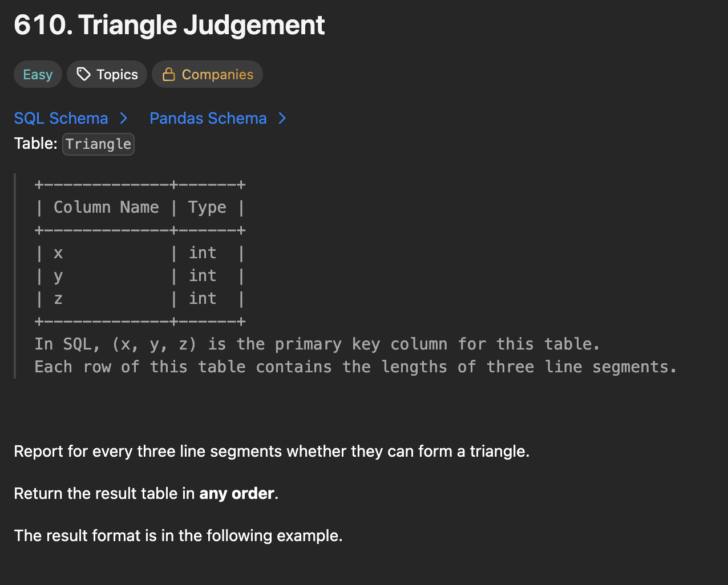The width and height of the screenshot is (728, 585).
Task: Click the tag icon inside the Topics button
Action: 83,74
